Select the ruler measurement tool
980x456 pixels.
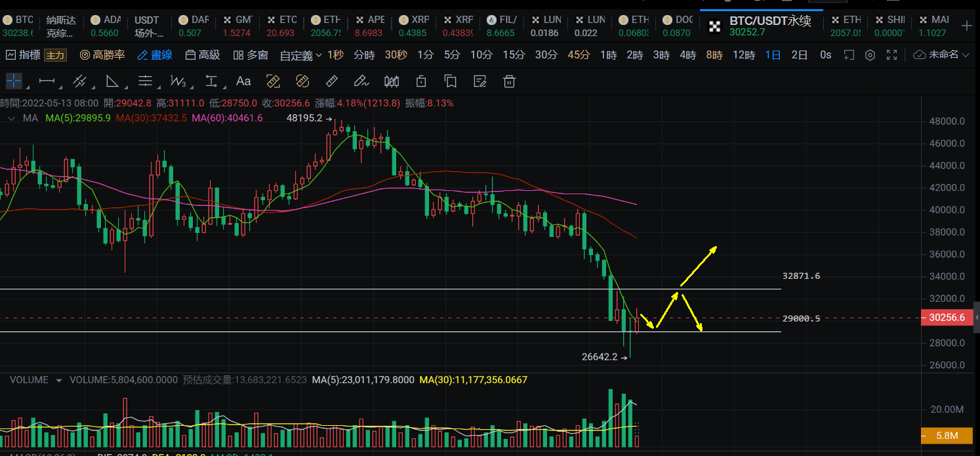click(332, 81)
